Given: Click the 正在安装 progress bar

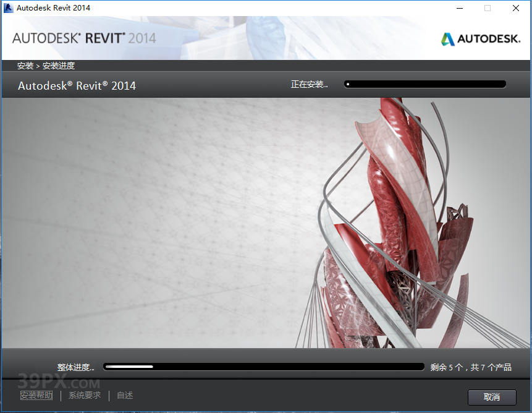Looking at the screenshot, I should (424, 83).
